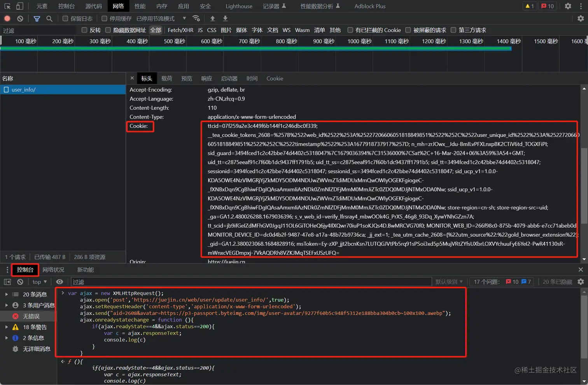Click the errors count badge showing 10
The image size is (588, 385).
[548, 6]
